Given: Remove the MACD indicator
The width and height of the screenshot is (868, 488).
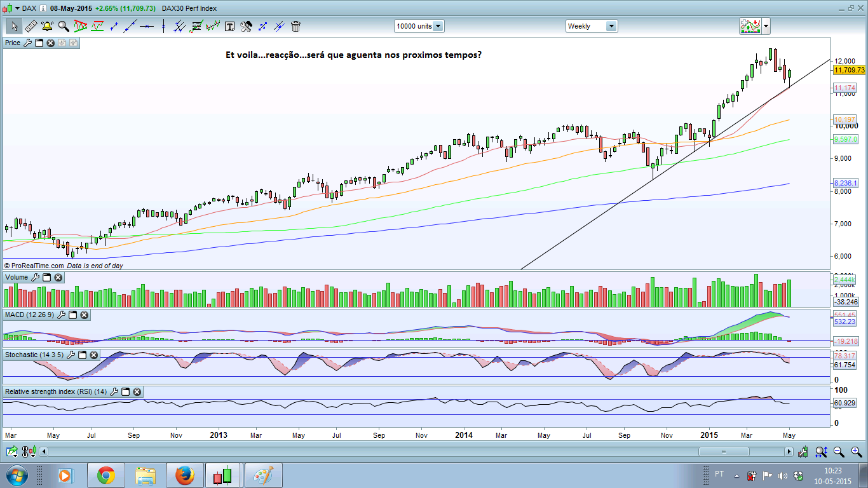Looking at the screenshot, I should [x=84, y=315].
